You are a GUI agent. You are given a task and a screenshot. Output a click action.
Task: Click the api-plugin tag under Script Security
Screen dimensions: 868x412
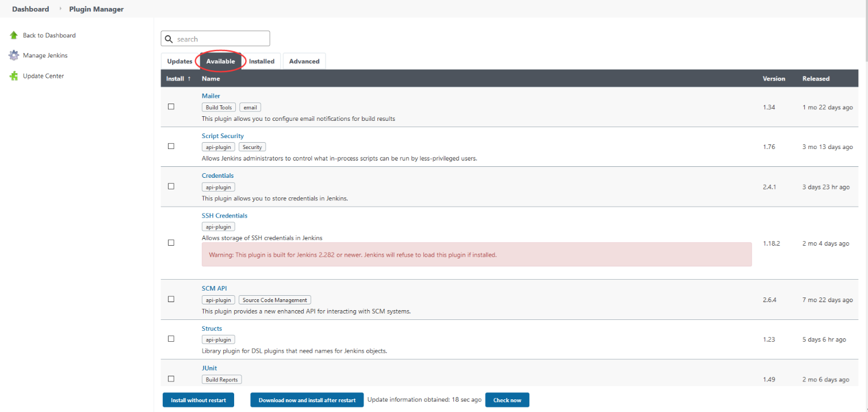[x=219, y=147]
